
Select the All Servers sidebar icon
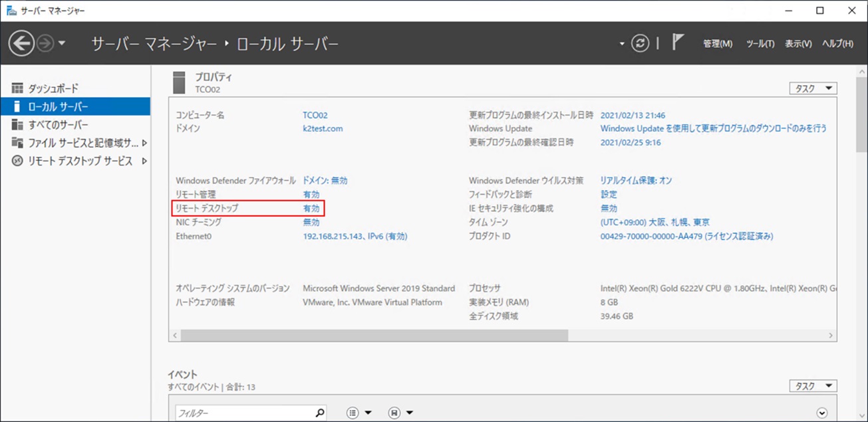pos(17,125)
